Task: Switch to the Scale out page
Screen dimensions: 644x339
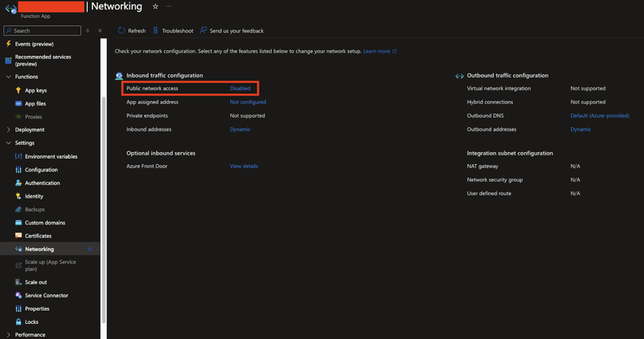Action: pos(36,282)
